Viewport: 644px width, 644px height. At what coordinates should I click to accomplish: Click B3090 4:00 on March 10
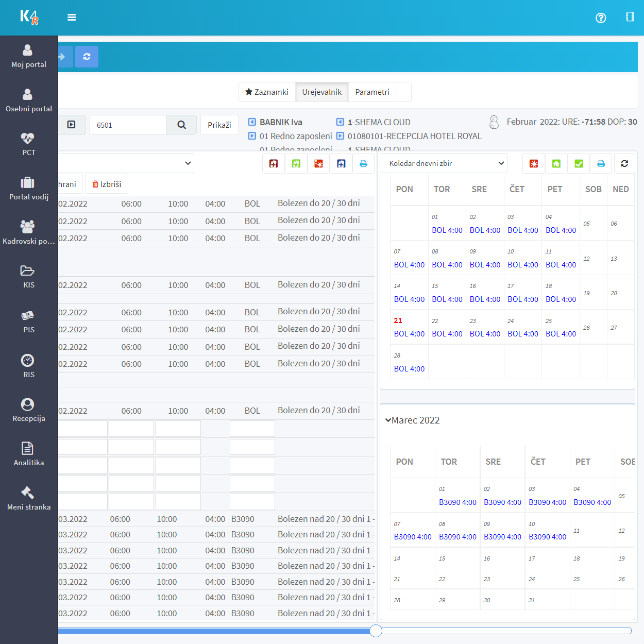click(x=547, y=537)
